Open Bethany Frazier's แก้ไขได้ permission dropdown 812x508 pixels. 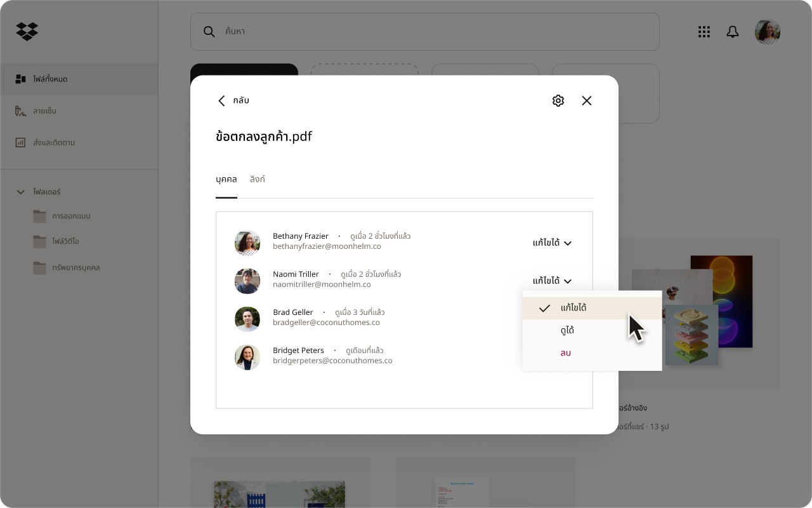tap(553, 243)
